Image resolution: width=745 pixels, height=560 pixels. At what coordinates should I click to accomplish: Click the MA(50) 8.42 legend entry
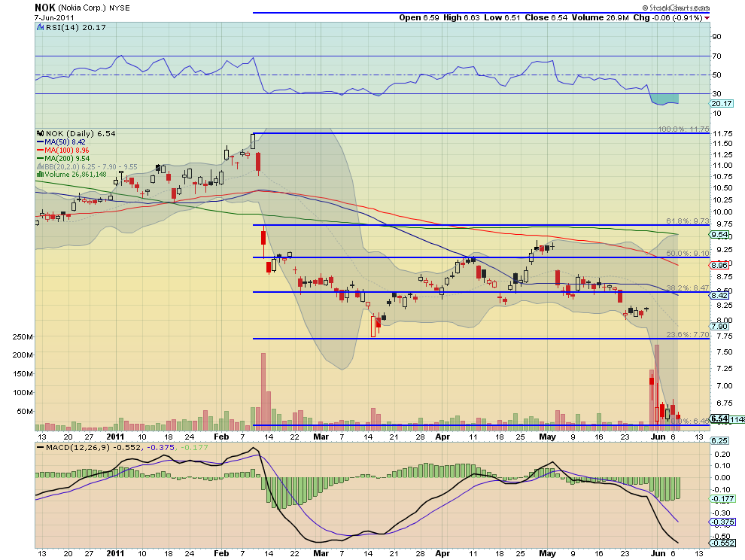click(x=65, y=142)
